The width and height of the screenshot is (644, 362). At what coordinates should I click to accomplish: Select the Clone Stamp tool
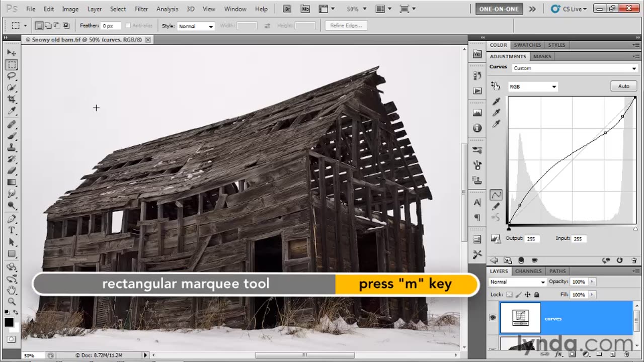[x=12, y=147]
